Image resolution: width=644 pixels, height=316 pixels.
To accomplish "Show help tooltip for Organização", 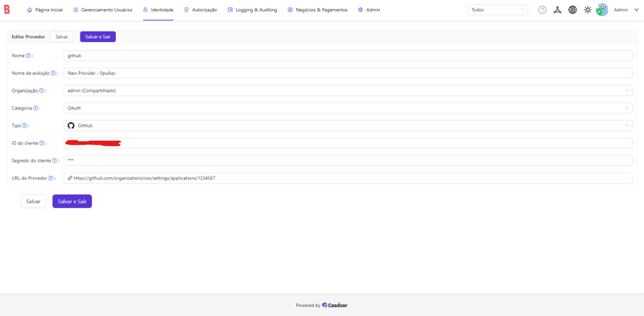I will click(x=42, y=90).
